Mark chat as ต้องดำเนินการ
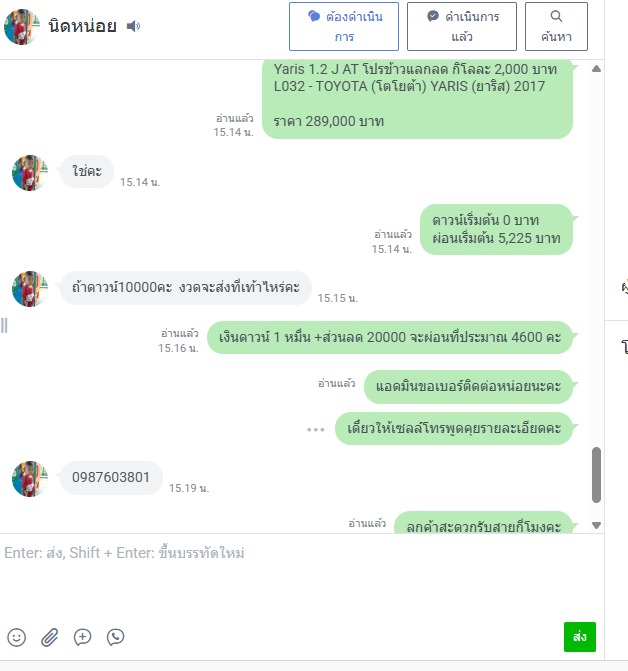The width and height of the screenshot is (628, 671). pyautogui.click(x=344, y=27)
